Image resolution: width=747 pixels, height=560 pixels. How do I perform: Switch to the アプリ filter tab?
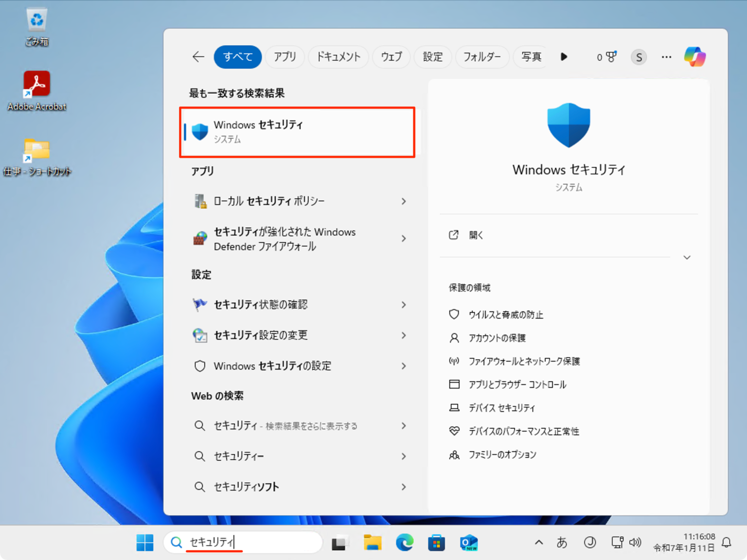(285, 57)
